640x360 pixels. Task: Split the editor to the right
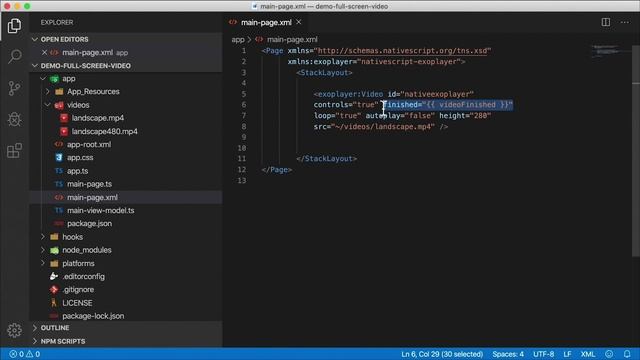[x=606, y=22]
